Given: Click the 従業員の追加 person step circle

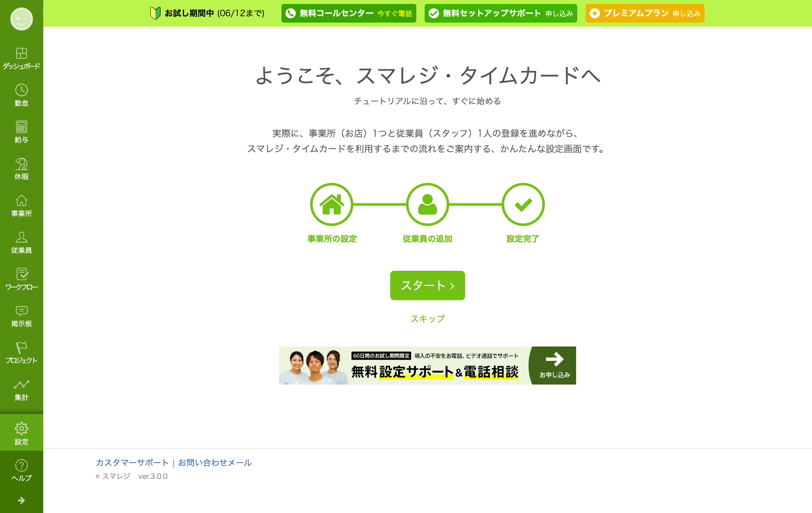Looking at the screenshot, I should [x=427, y=205].
